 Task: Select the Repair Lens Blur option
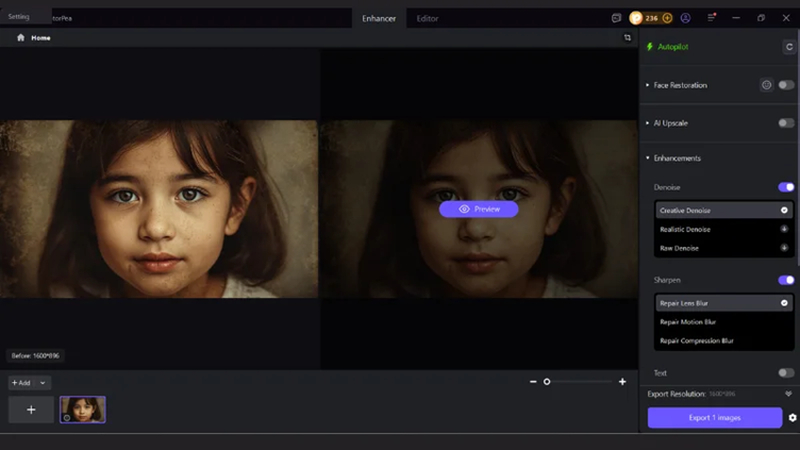coord(724,303)
